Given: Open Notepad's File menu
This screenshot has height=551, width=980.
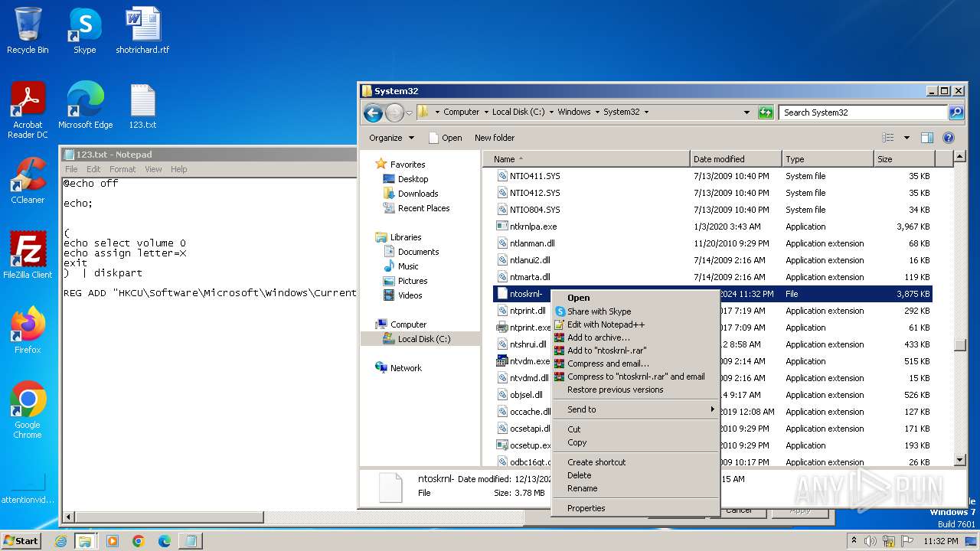Looking at the screenshot, I should 71,169.
